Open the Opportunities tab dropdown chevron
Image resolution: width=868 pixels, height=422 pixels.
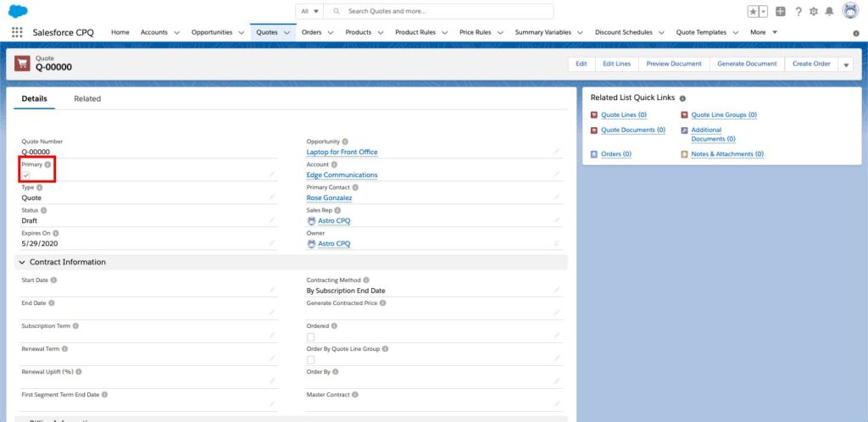[242, 33]
